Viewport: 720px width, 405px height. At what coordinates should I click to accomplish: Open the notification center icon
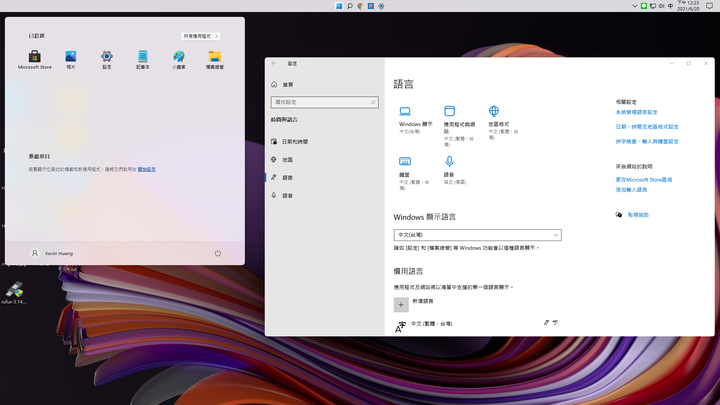pos(709,6)
